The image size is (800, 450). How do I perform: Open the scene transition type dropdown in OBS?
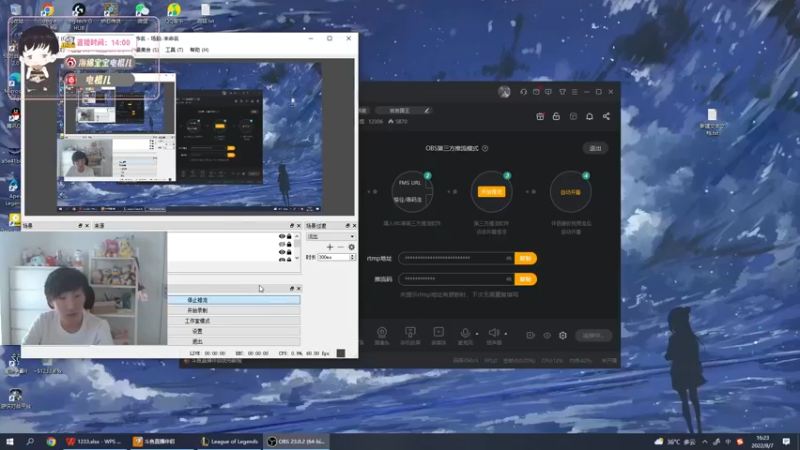[x=331, y=237]
